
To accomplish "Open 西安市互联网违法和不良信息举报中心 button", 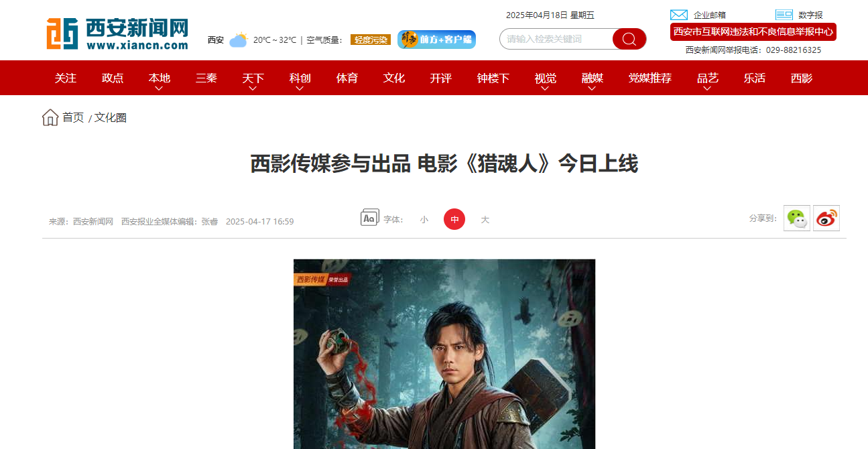I will 753,31.
